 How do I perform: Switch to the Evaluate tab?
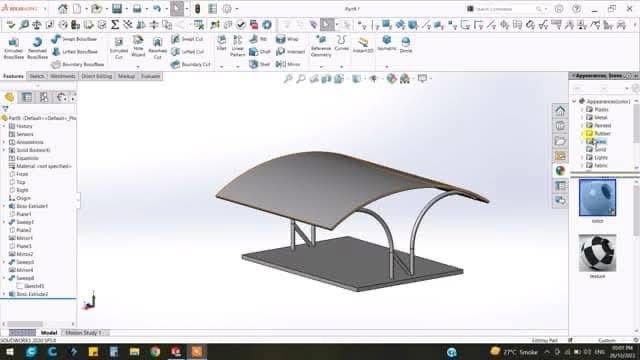[x=151, y=76]
